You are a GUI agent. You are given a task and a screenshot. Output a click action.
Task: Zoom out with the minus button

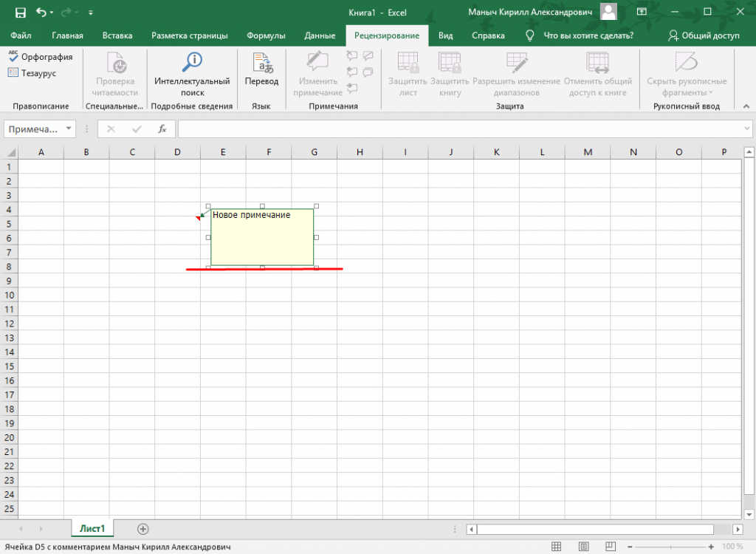point(630,547)
